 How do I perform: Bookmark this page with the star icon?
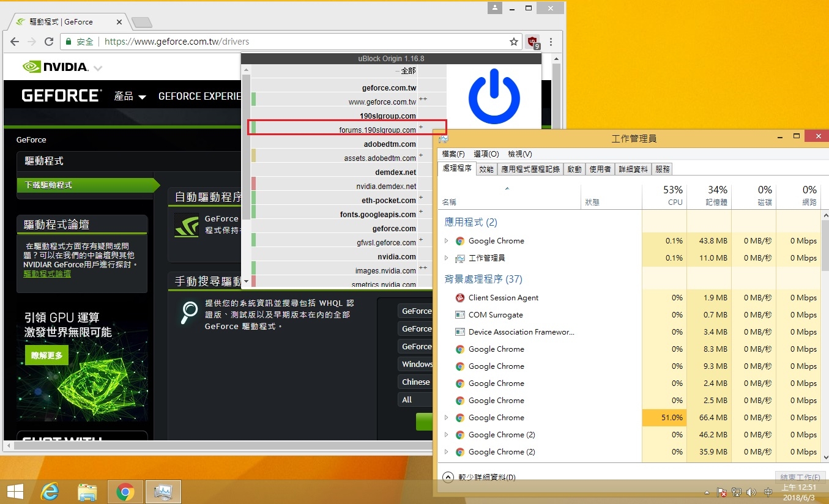[x=514, y=42]
